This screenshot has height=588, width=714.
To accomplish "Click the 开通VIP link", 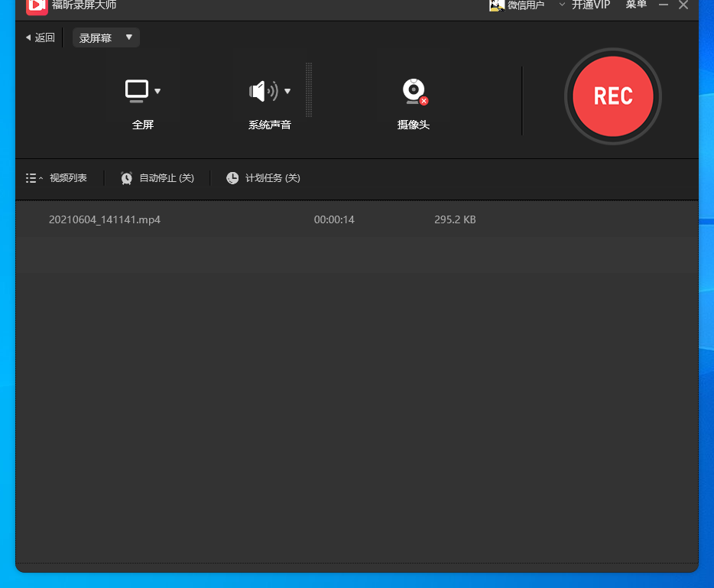I will click(x=591, y=5).
